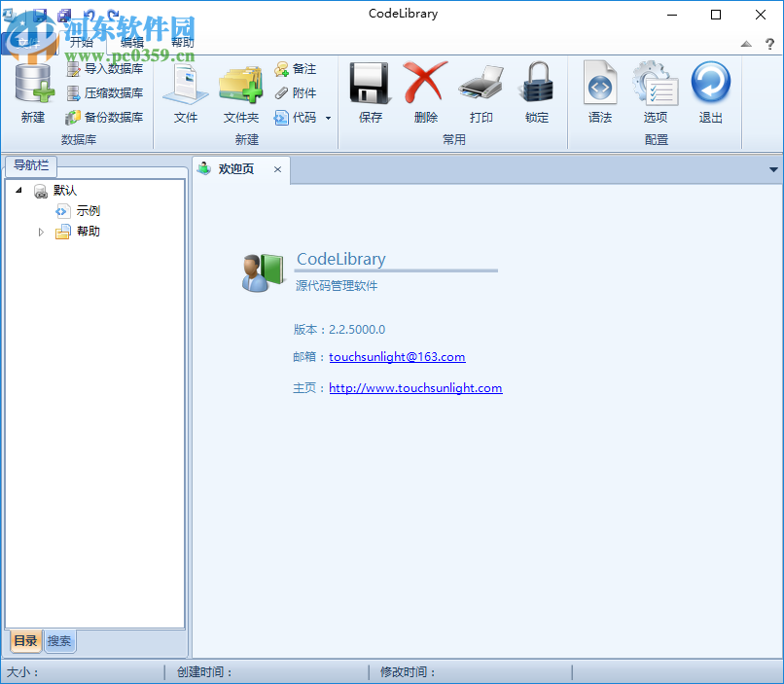Minimize the CodeLibrary window
Image resolution: width=784 pixels, height=684 pixels.
click(672, 15)
